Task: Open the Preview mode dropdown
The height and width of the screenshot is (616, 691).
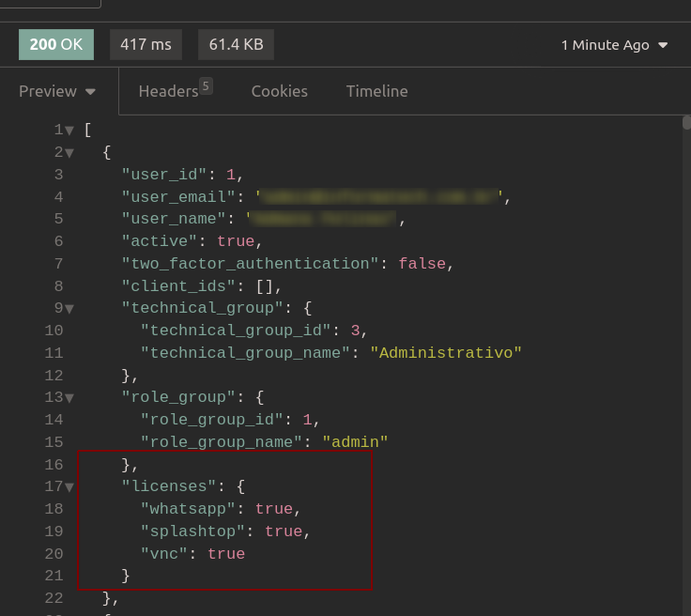Action: pos(58,91)
